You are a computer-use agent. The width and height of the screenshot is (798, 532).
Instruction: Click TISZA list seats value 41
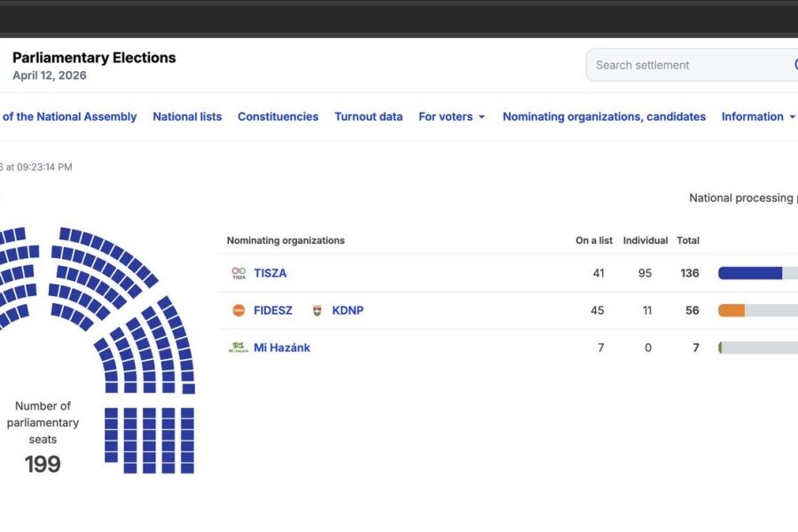[x=598, y=273]
